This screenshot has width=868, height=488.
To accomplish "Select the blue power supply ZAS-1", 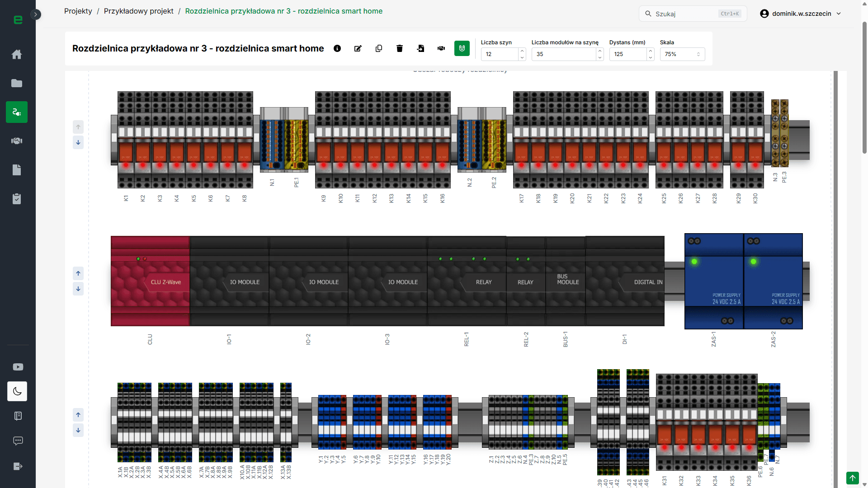I will [714, 281].
